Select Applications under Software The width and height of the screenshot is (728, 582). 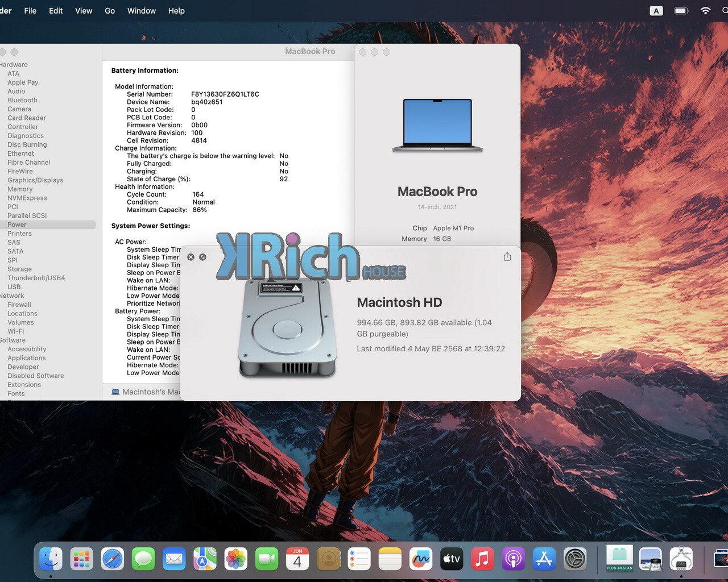pyautogui.click(x=27, y=357)
